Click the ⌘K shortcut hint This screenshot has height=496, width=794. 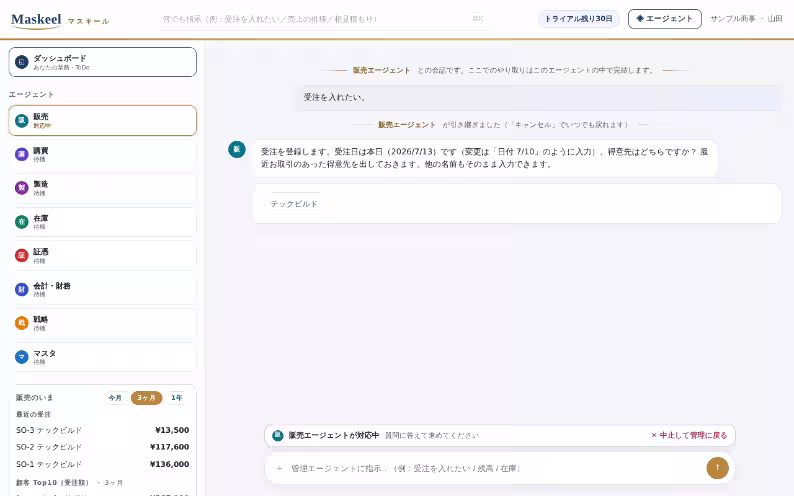pos(478,19)
